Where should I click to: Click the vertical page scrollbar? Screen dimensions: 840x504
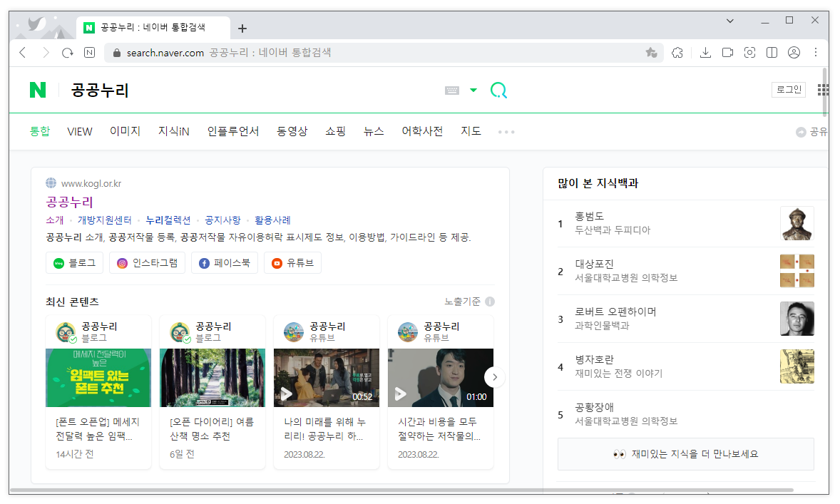pyautogui.click(x=825, y=92)
